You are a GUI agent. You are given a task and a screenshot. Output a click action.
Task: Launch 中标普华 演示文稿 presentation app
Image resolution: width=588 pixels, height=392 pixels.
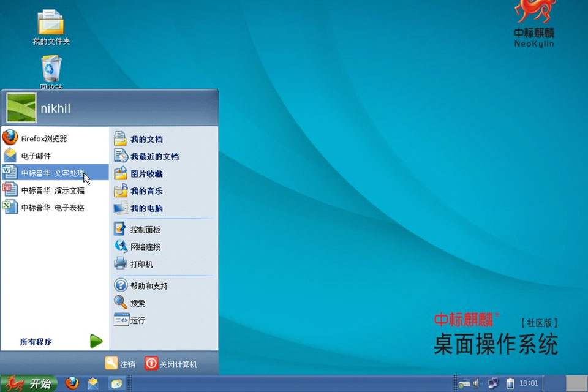pos(55,190)
